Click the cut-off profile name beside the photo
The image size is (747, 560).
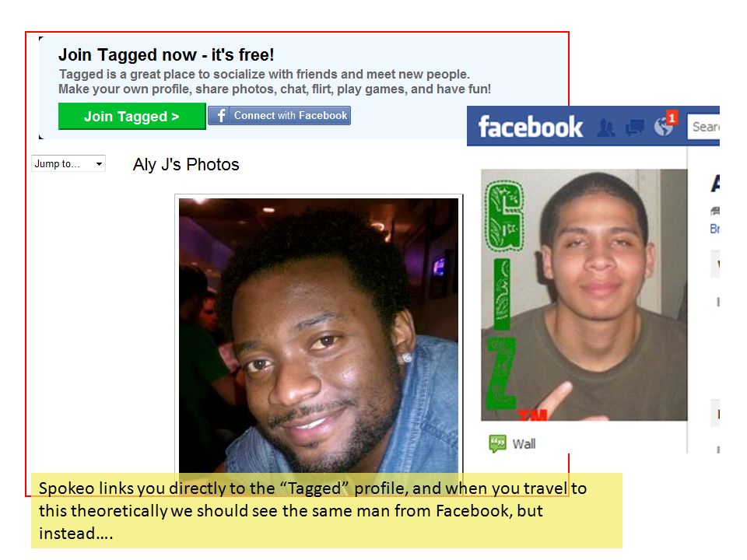tap(715, 184)
